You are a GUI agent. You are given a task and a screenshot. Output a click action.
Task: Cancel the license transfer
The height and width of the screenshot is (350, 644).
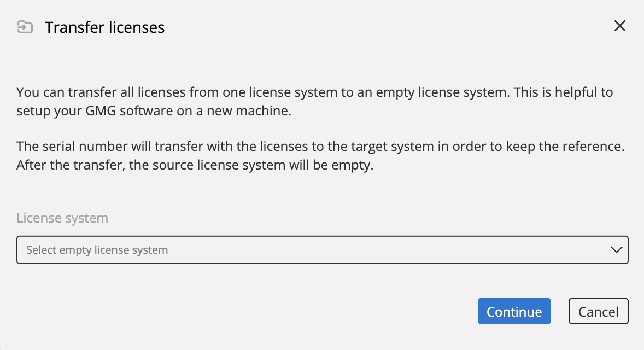[x=599, y=311]
